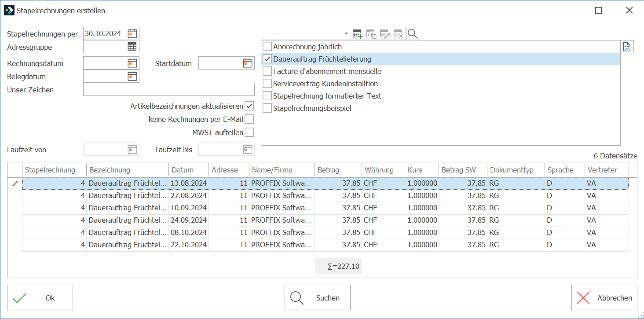Click the magnifier search icon above list
The height and width of the screenshot is (319, 644).
click(412, 33)
